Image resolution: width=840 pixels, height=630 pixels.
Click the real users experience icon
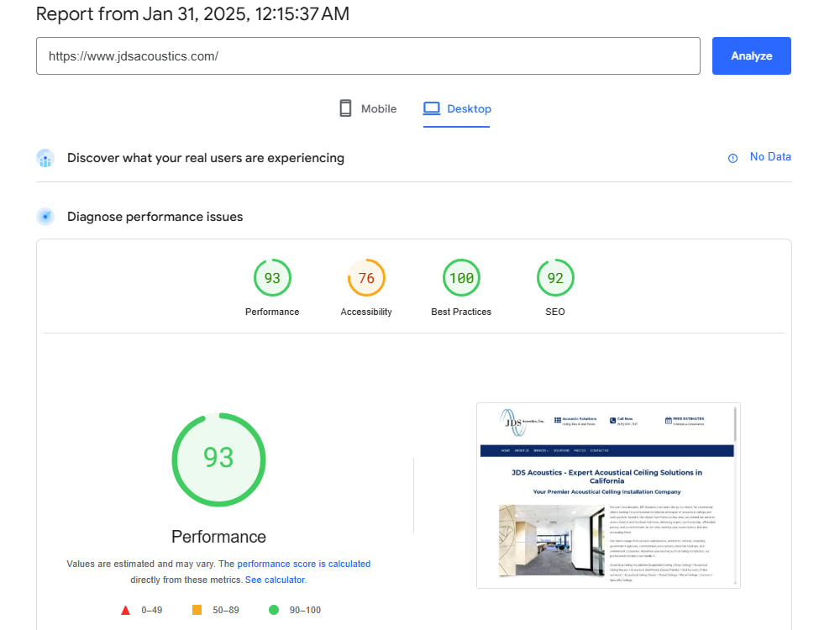point(45,158)
